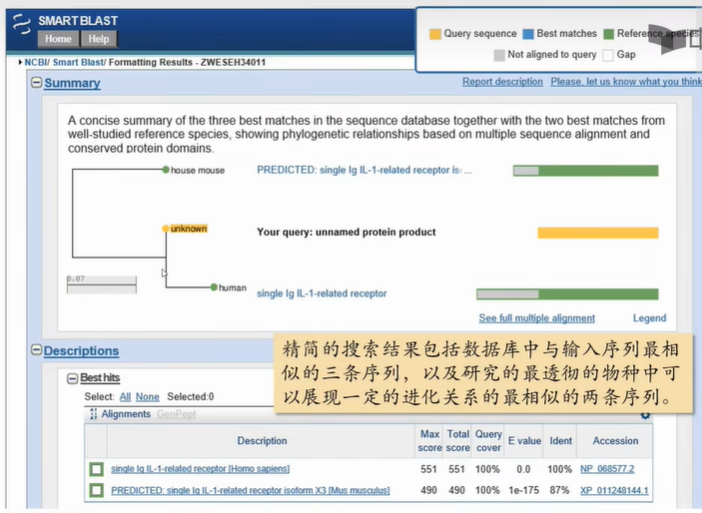Open accession NP_068577.2

(x=607, y=469)
